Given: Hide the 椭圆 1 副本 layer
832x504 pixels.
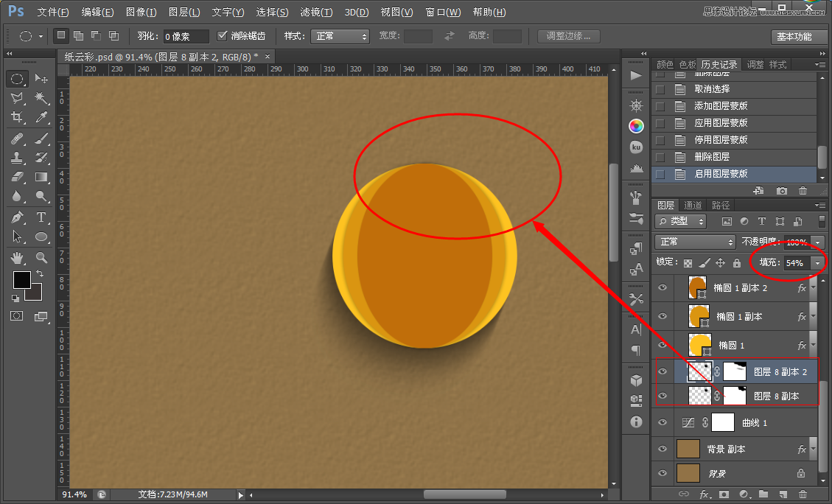Looking at the screenshot, I should point(663,316).
